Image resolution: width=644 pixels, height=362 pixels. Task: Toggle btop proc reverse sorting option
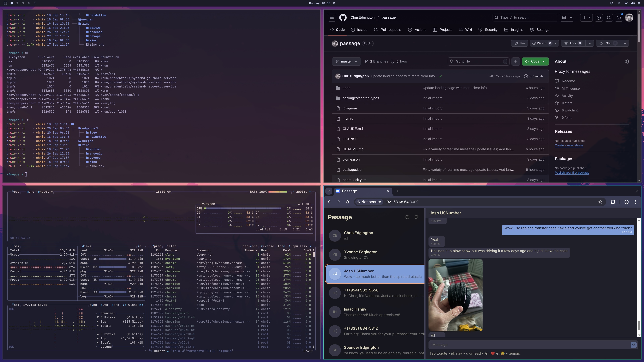click(x=267, y=246)
